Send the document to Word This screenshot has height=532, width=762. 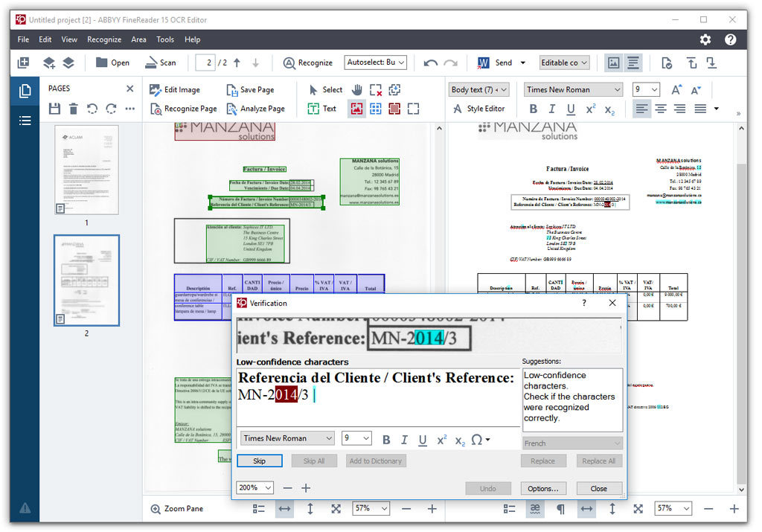(x=495, y=63)
